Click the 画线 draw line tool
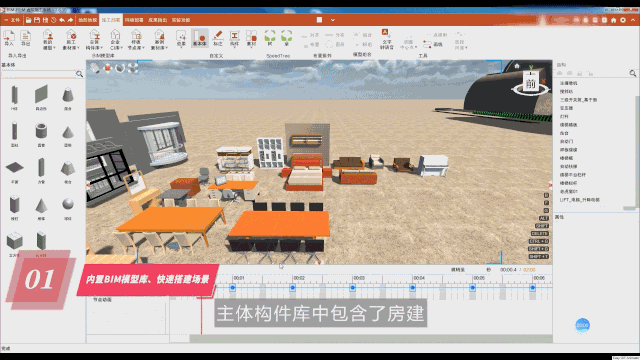 coord(433,44)
